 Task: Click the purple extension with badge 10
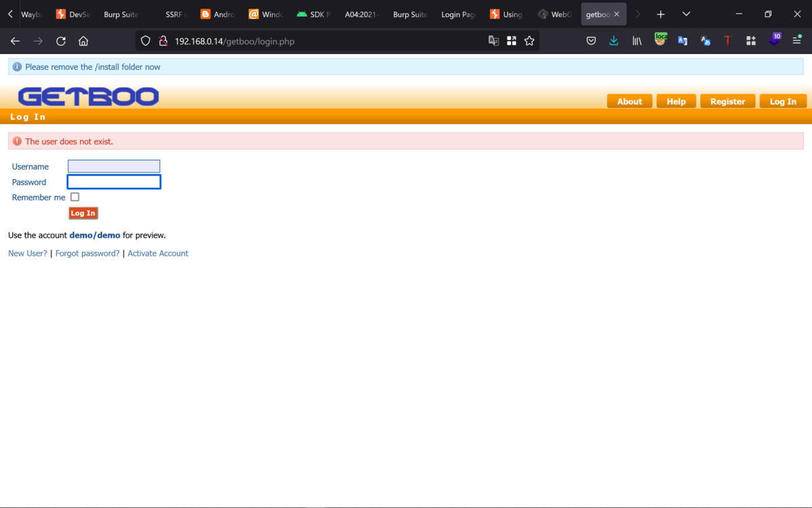[x=774, y=40]
